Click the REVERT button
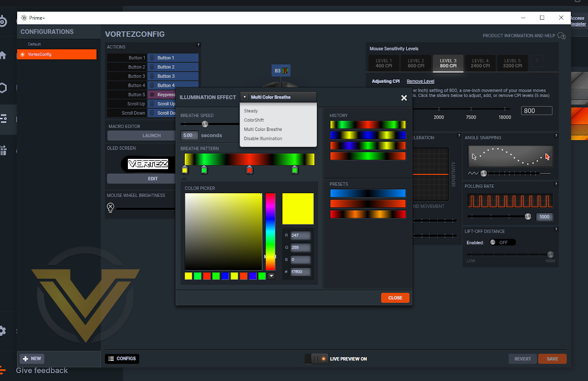Viewport: 588px width, 381px height. pyautogui.click(x=523, y=359)
